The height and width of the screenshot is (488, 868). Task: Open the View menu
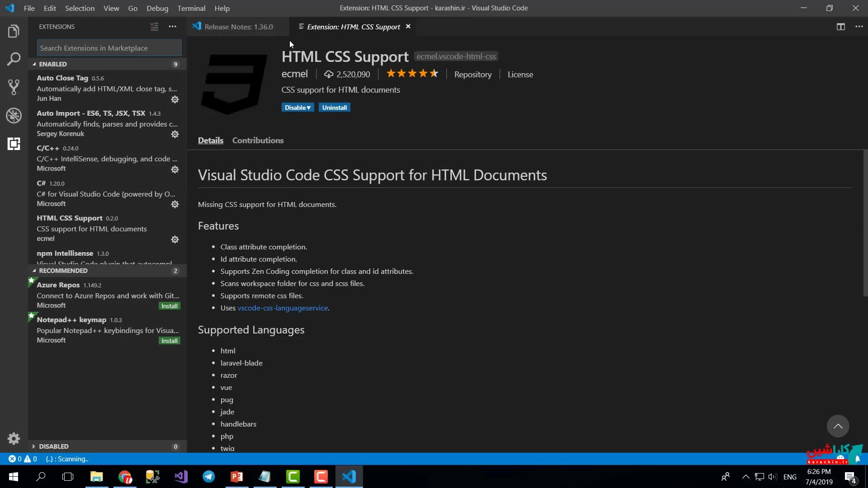[x=111, y=8]
